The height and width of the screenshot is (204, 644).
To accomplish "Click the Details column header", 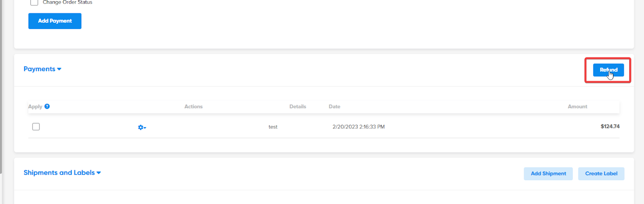I will point(297,107).
